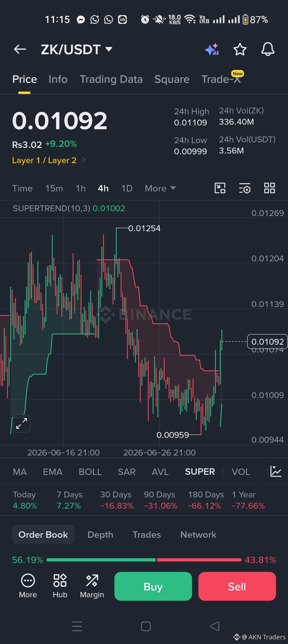
Task: Switch to the Network tab
Action: pyautogui.click(x=198, y=535)
